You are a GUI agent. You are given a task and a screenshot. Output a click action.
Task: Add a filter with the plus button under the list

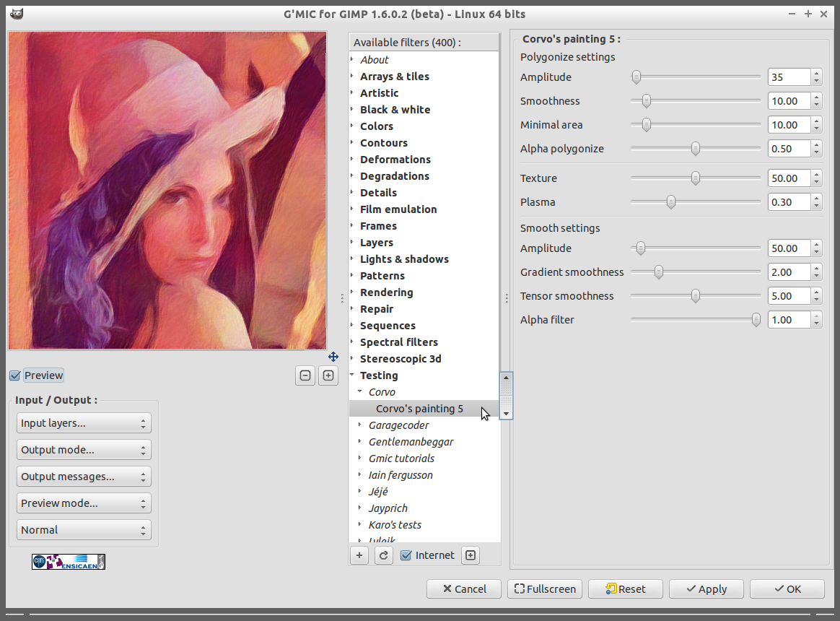pyautogui.click(x=359, y=555)
